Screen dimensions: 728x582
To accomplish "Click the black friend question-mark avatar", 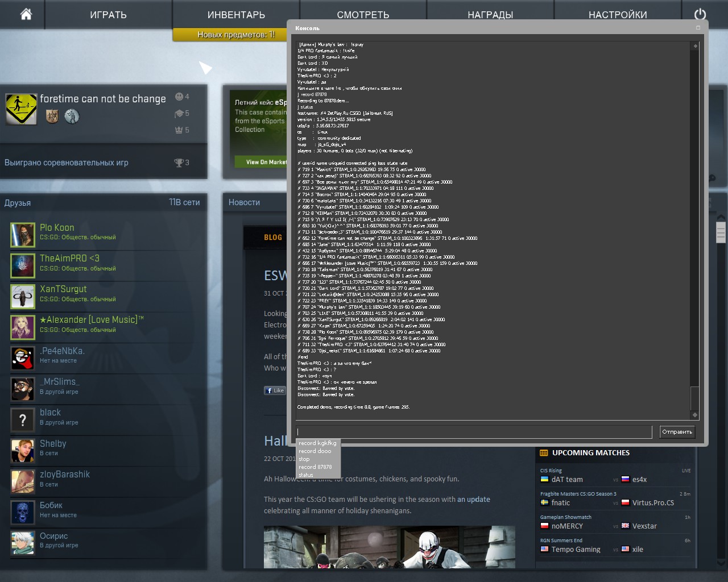I will 23,420.
